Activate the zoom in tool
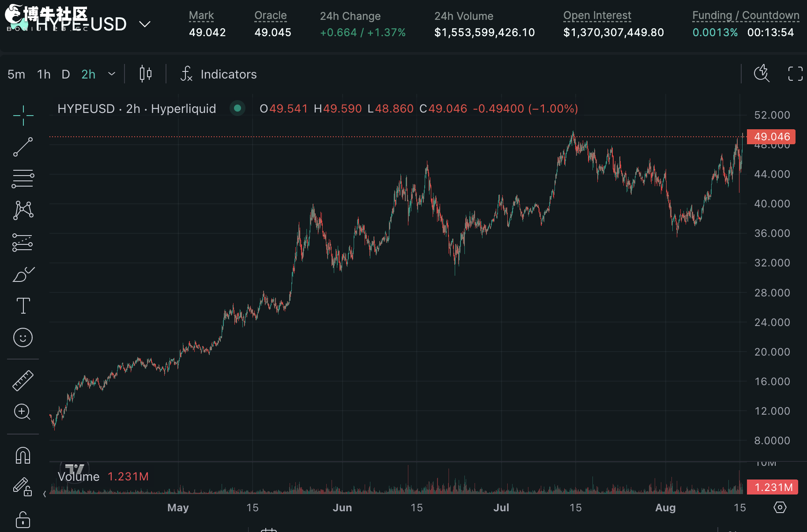This screenshot has width=807, height=532. point(22,412)
